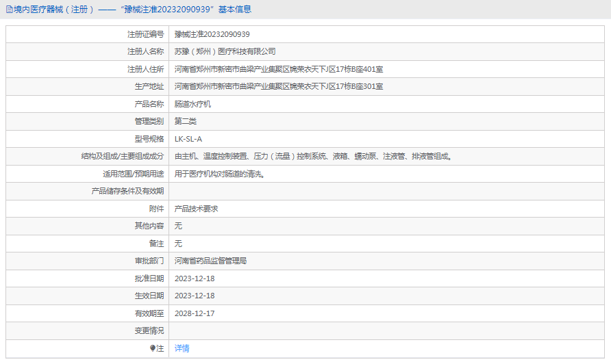
Task: Click the 其他内容 label
Action: pos(149,226)
